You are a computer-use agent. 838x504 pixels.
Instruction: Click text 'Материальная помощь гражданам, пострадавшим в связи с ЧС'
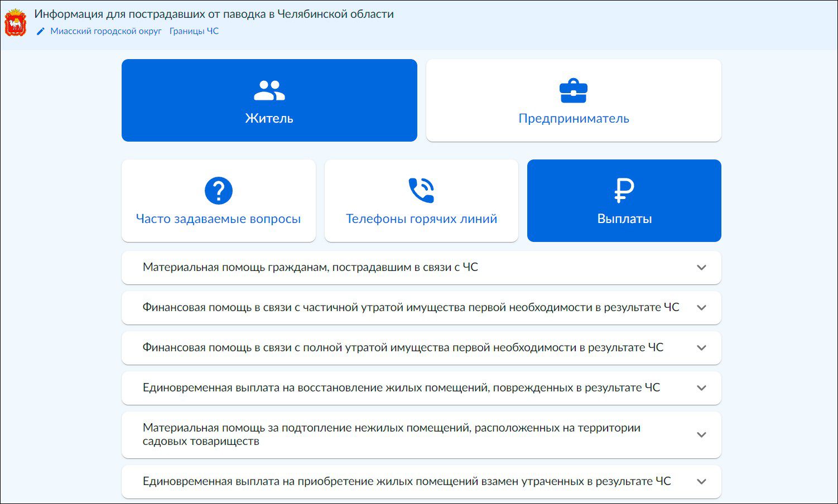coord(310,267)
